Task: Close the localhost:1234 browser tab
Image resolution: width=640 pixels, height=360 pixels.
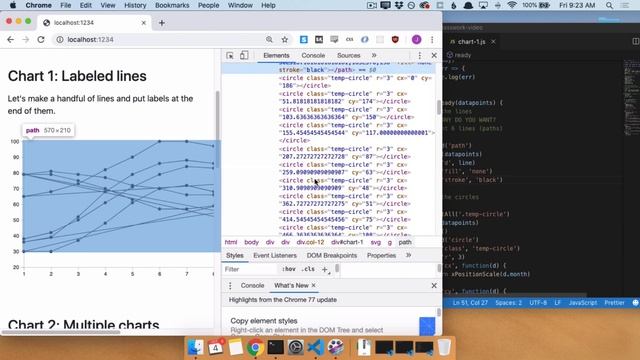Action: [x=144, y=23]
